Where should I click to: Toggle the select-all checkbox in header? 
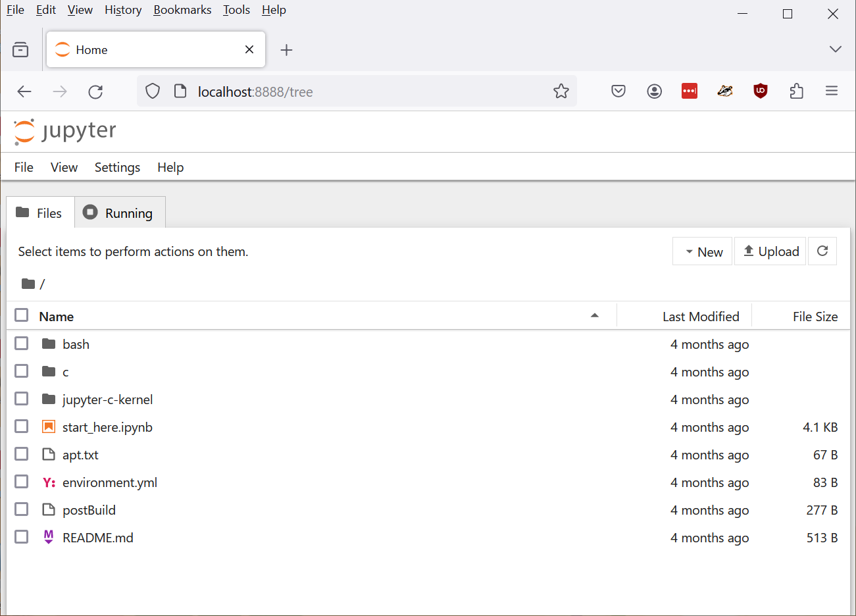click(x=22, y=315)
